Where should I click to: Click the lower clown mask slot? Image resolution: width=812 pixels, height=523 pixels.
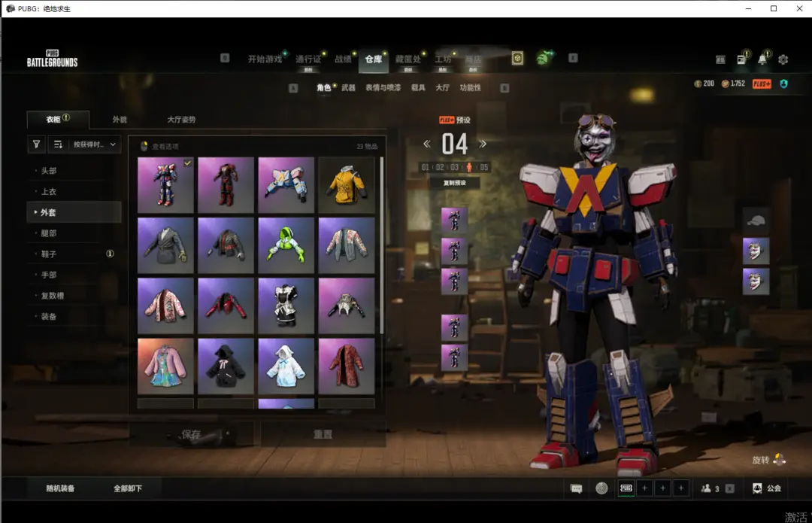point(756,281)
